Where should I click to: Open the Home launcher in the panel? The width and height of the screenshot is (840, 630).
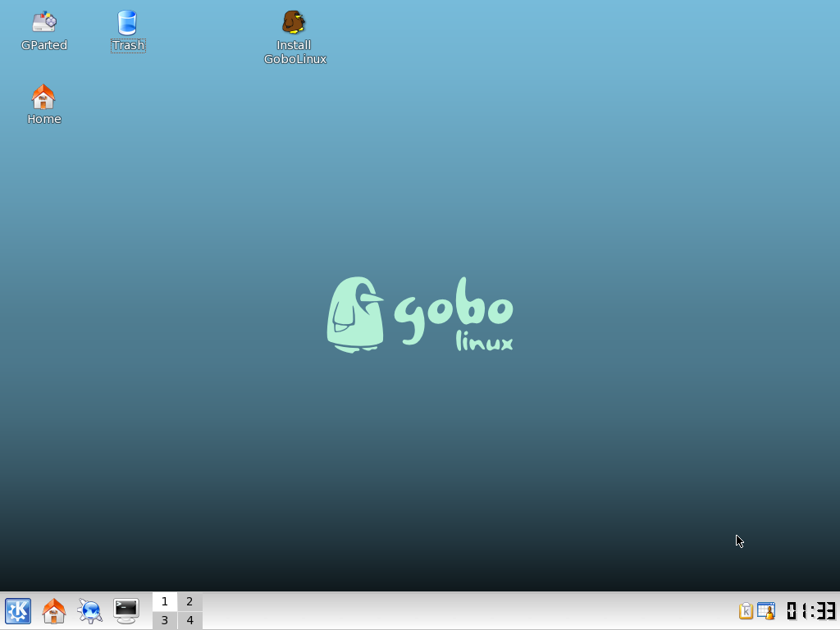(x=53, y=610)
